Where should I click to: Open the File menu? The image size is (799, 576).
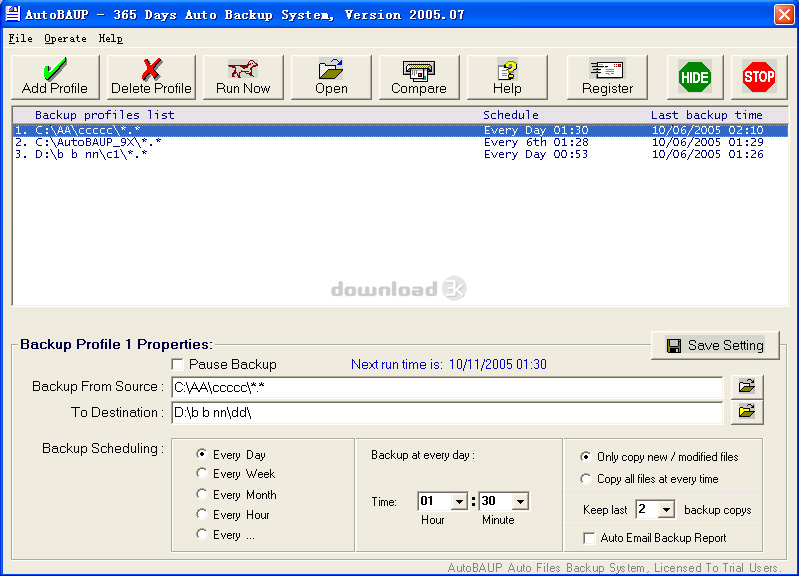tap(20, 39)
